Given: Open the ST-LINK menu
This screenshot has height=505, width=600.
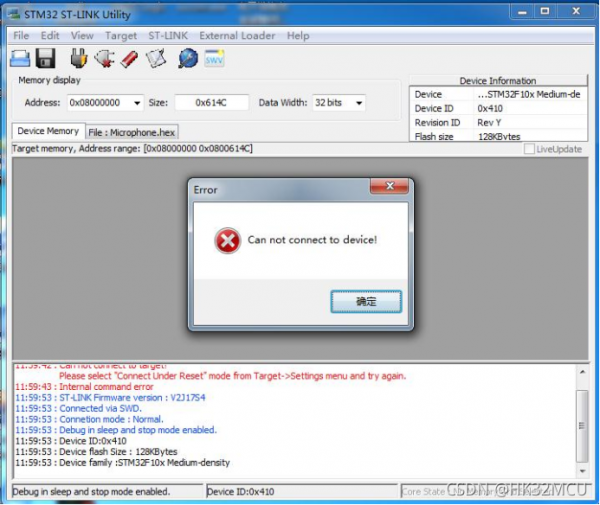Looking at the screenshot, I should pyautogui.click(x=168, y=36).
